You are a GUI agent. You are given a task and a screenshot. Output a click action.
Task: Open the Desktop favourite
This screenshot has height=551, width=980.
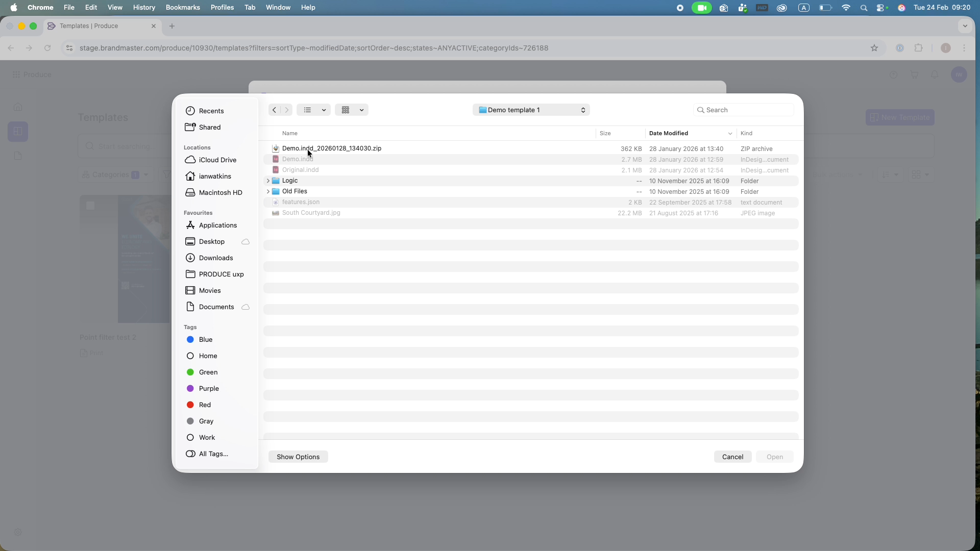(205, 241)
